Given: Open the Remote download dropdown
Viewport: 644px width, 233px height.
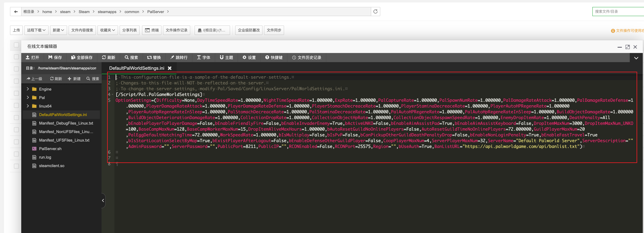Looking at the screenshot, I should tap(36, 30).
